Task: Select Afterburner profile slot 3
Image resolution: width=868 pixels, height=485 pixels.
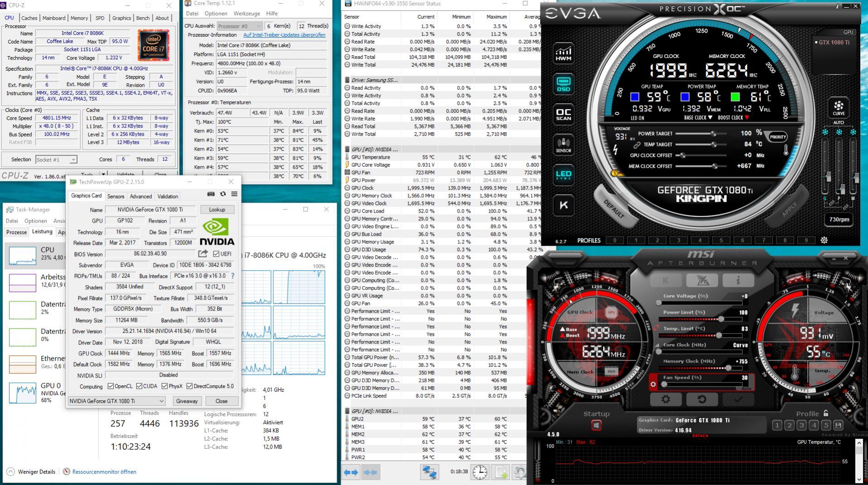Action: click(x=802, y=425)
